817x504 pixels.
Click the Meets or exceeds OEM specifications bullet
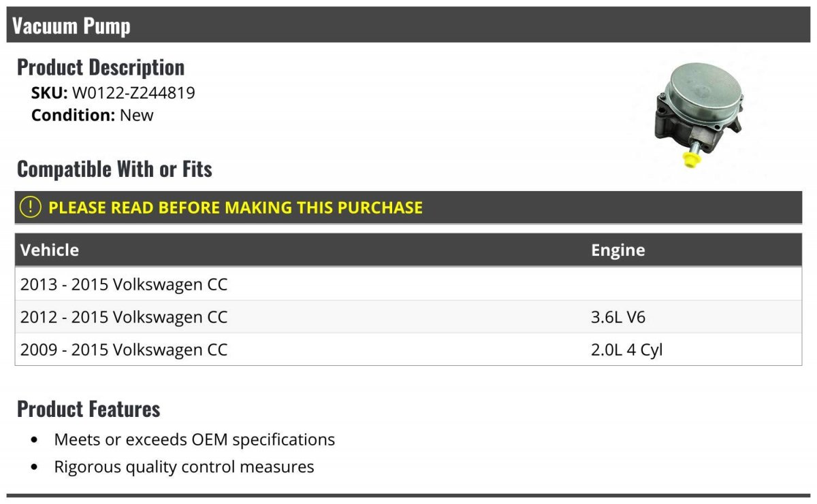tap(194, 439)
